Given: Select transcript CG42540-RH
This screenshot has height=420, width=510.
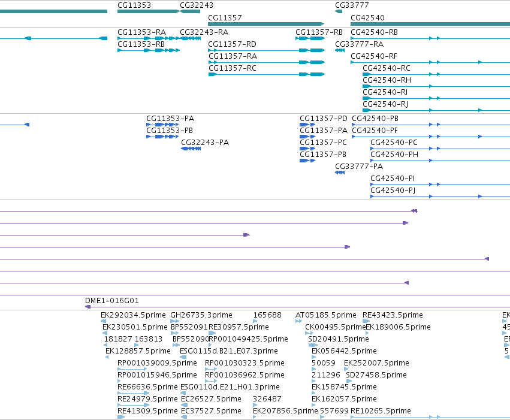Looking at the screenshot, I should (387, 81).
